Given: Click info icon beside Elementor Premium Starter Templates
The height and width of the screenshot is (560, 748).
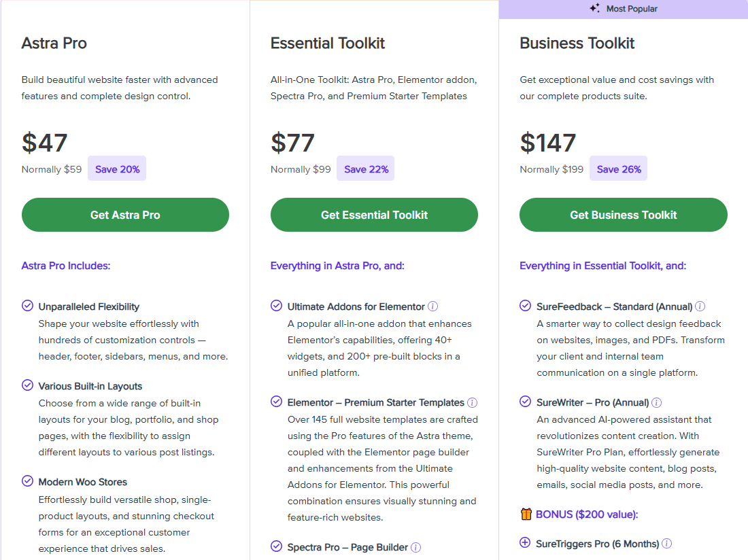Looking at the screenshot, I should [x=472, y=402].
